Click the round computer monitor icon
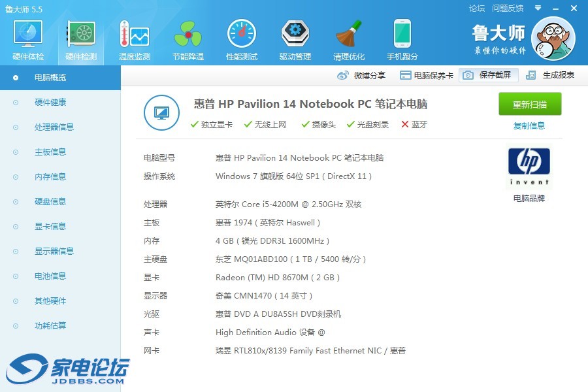The image size is (588, 392). tap(161, 112)
